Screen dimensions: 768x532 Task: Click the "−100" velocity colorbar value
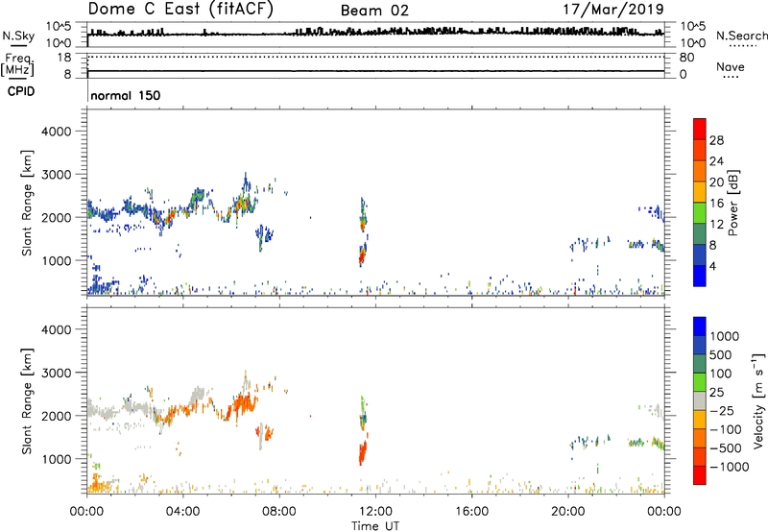point(725,429)
